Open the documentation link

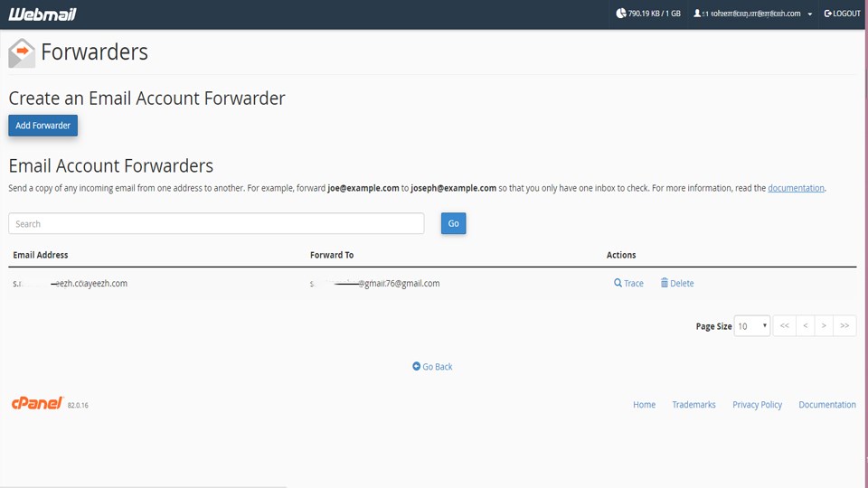click(x=796, y=188)
